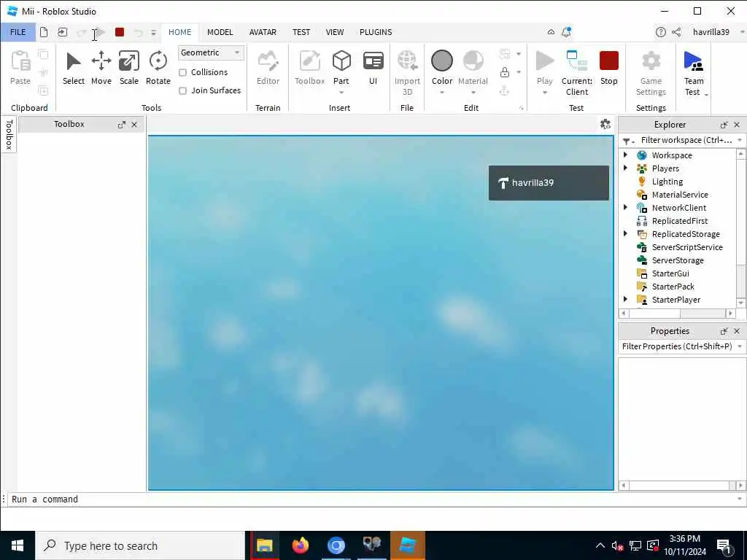Click the share icon next to help

tap(676, 32)
